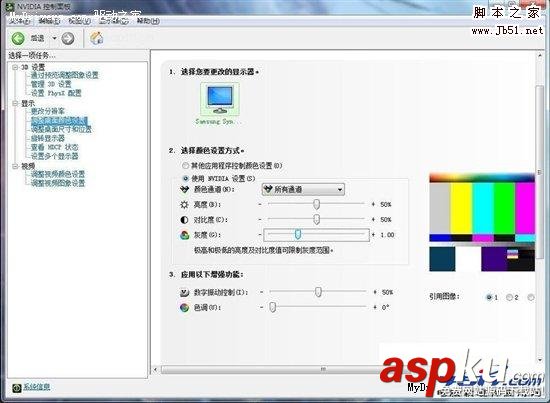
Task: Click the brightness sun icon beside 亮度
Action: 185,204
